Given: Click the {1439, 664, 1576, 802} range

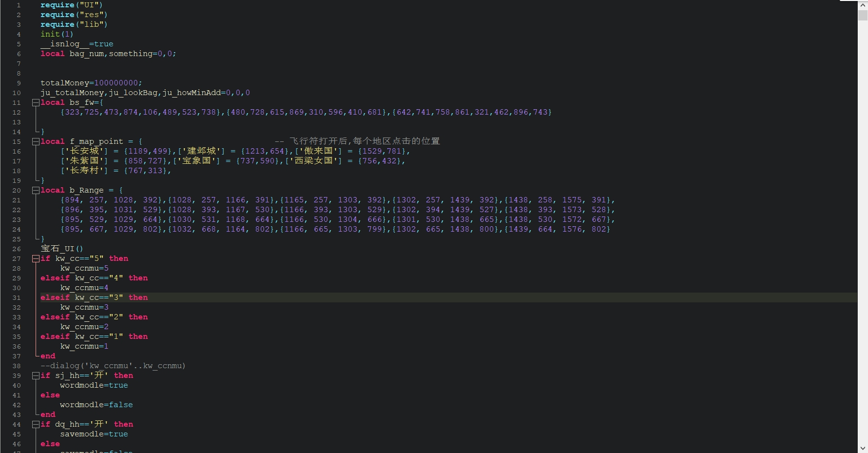Looking at the screenshot, I should pyautogui.click(x=557, y=229).
